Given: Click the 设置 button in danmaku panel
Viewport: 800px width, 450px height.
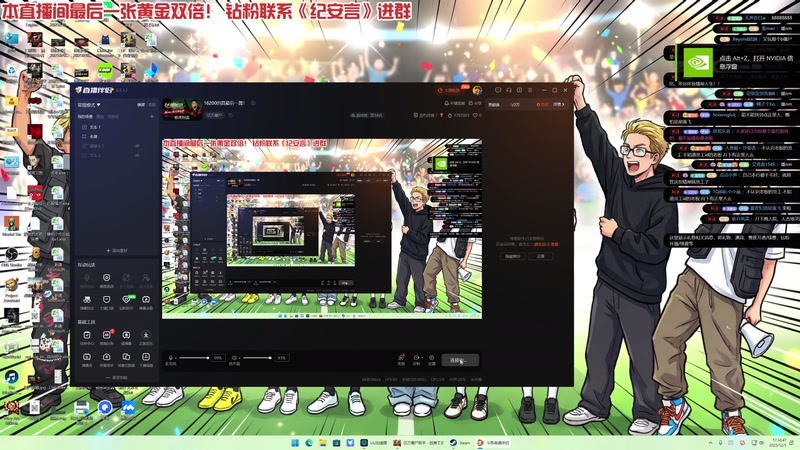Looking at the screenshot, I should pyautogui.click(x=540, y=256).
